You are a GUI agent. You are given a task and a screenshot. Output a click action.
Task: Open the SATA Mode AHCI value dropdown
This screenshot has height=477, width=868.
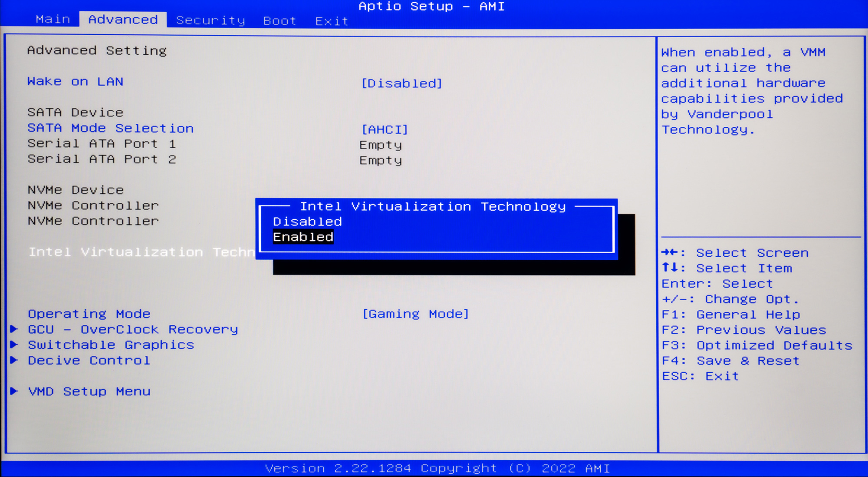[385, 129]
